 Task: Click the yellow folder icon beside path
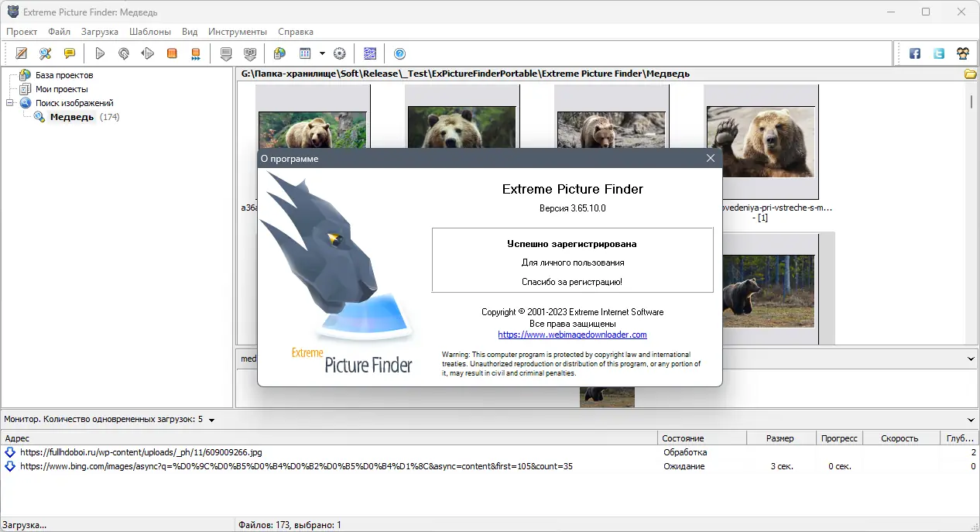click(970, 74)
